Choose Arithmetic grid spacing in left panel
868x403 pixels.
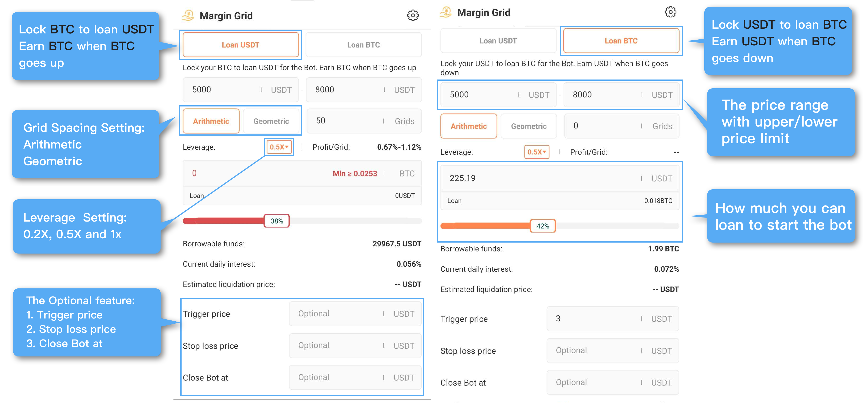tap(211, 121)
